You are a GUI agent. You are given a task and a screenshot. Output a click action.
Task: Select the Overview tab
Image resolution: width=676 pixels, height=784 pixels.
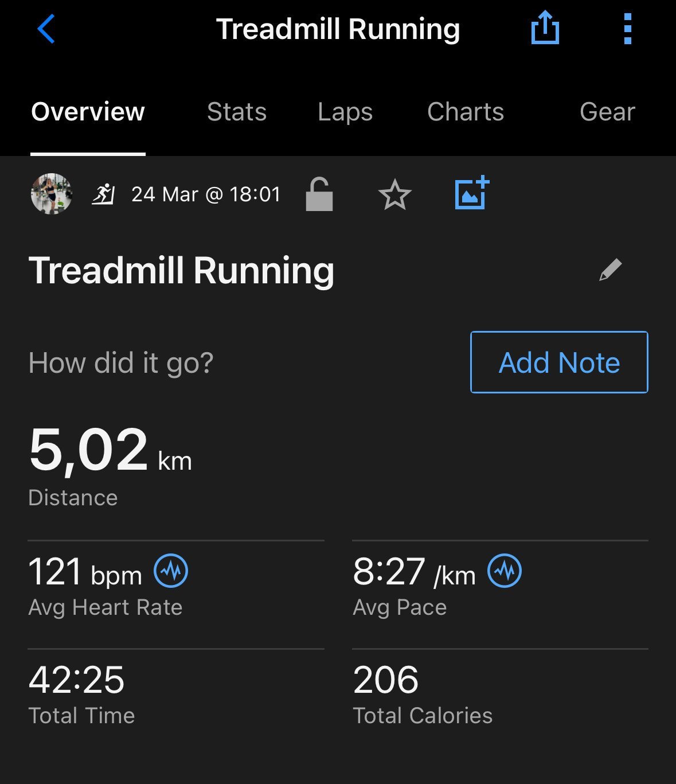coord(88,112)
